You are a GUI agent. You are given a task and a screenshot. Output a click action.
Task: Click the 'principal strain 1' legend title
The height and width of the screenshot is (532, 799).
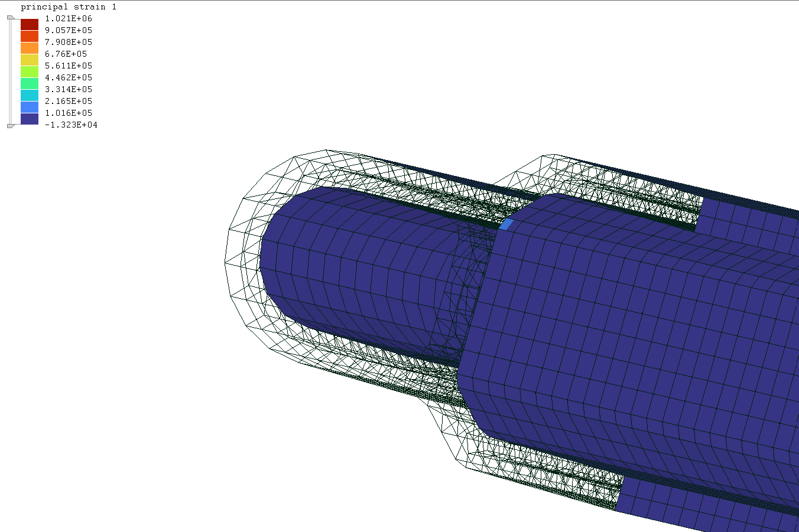pyautogui.click(x=69, y=7)
